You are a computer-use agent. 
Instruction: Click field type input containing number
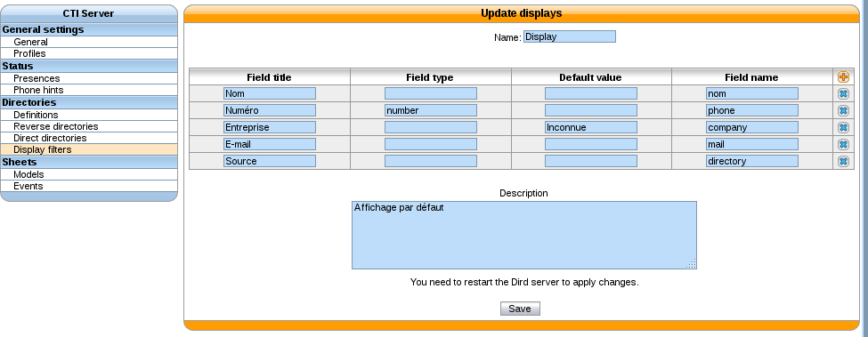431,110
